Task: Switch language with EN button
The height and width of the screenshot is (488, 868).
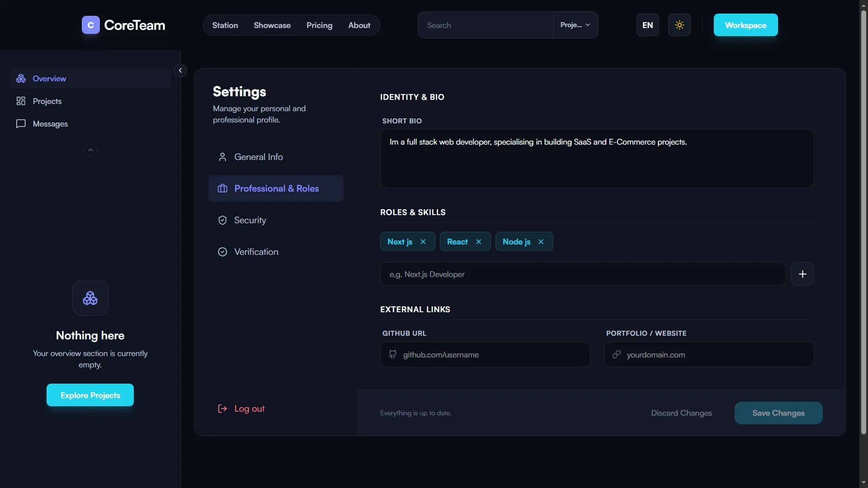Action: click(x=647, y=25)
